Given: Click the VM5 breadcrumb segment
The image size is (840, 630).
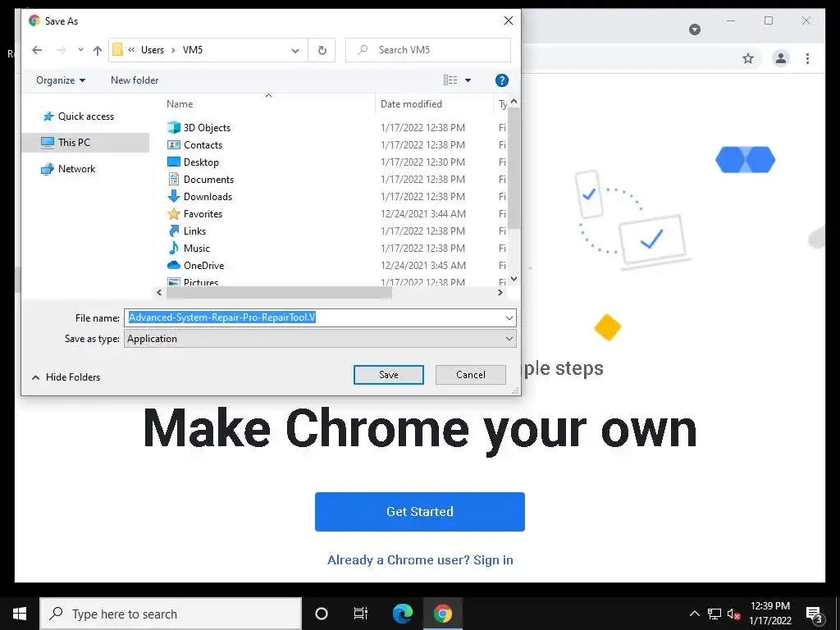Looking at the screenshot, I should [x=193, y=50].
